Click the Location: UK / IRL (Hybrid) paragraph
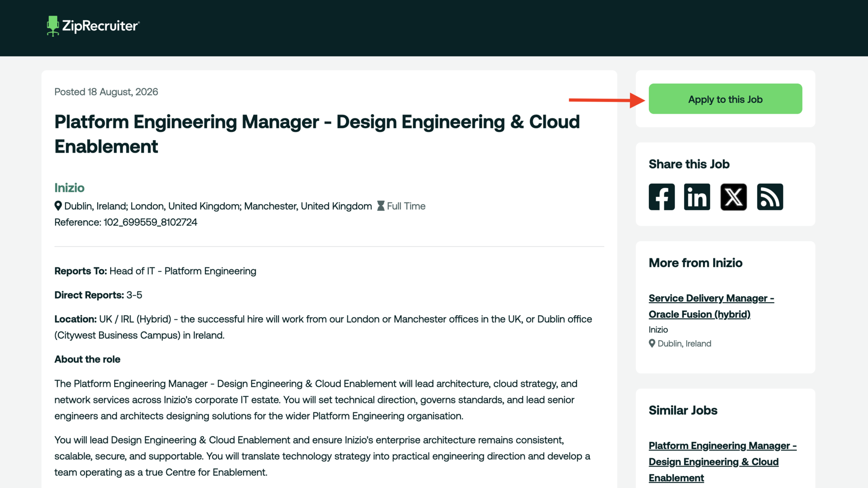This screenshot has height=488, width=868. [x=323, y=327]
